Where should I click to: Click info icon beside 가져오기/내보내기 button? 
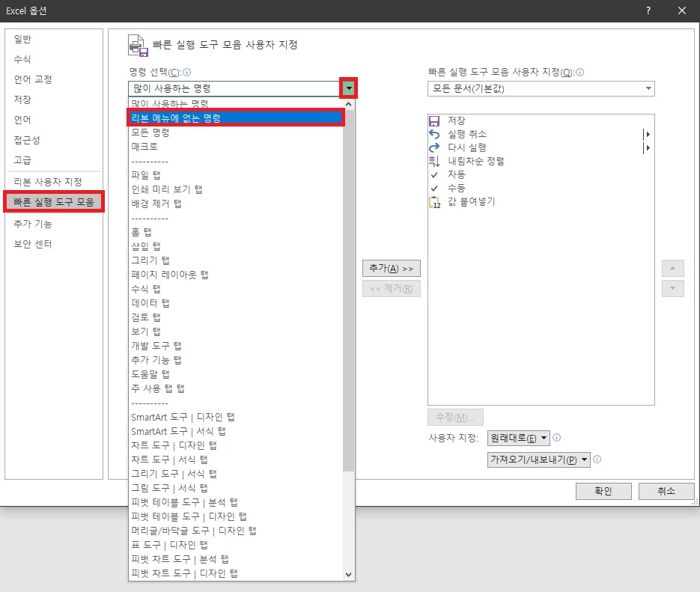click(x=597, y=459)
